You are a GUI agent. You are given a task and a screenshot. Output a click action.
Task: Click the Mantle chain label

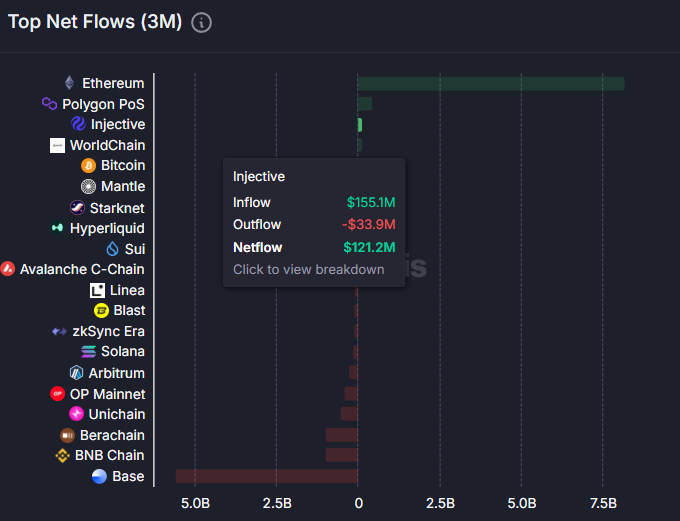click(123, 187)
